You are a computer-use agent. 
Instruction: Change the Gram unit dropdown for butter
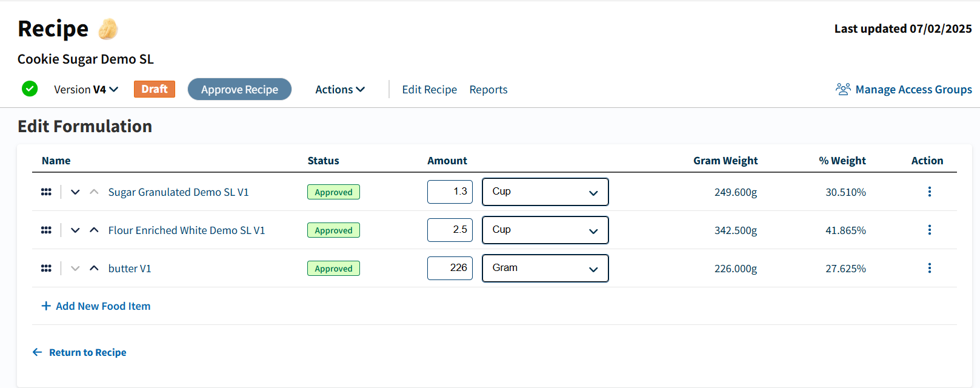(x=545, y=269)
